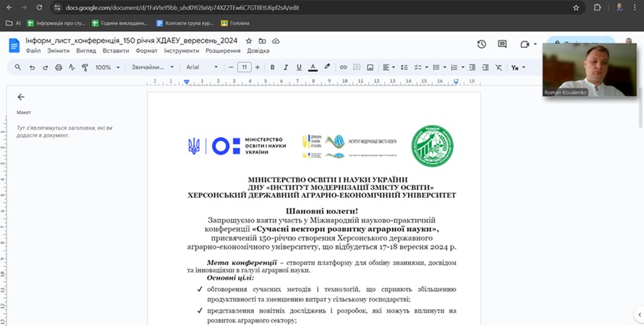This screenshot has width=644, height=326.
Task: Open text color picker
Action: click(313, 67)
